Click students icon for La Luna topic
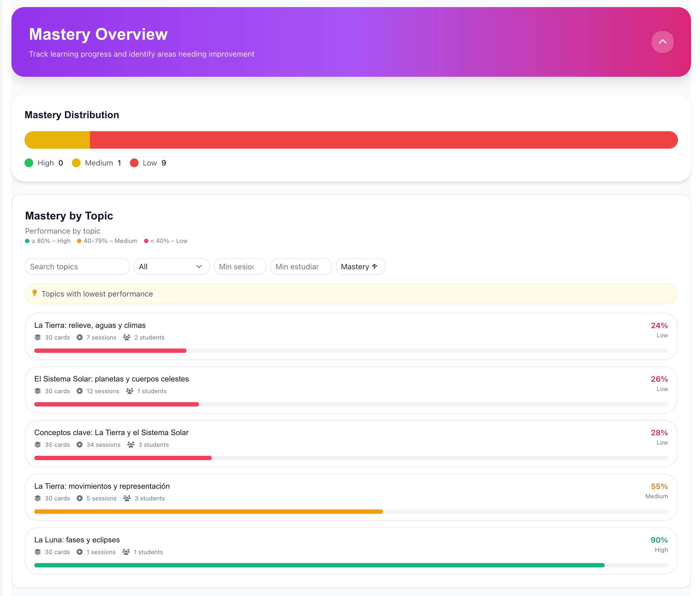 coord(126,552)
